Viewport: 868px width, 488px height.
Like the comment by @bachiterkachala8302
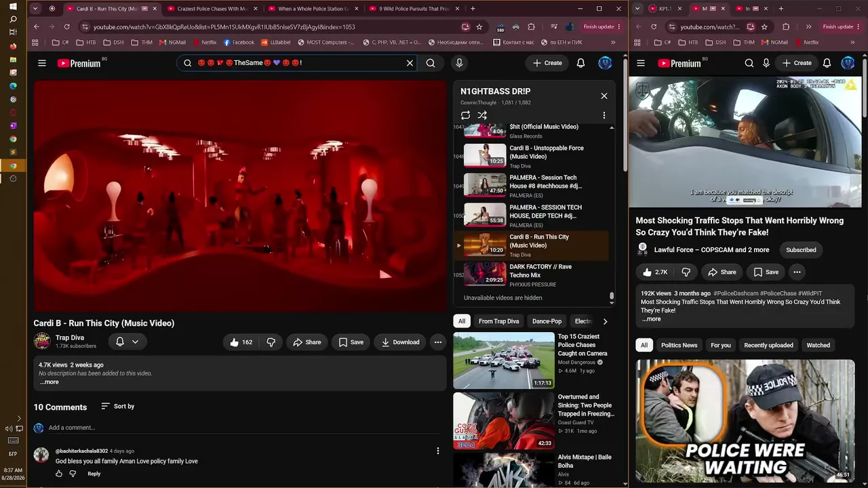coord(59,474)
